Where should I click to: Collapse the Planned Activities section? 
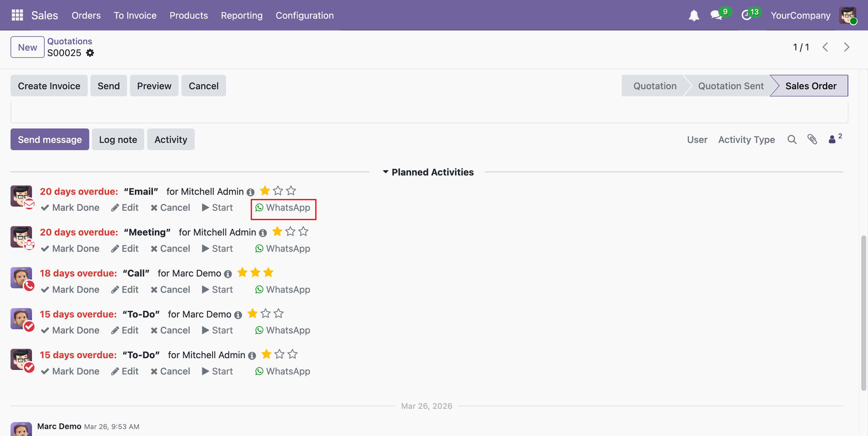[428, 172]
